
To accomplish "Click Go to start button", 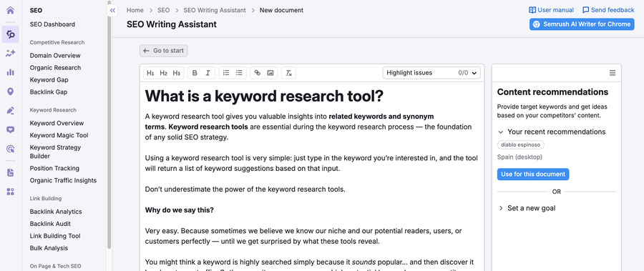I will tap(163, 51).
